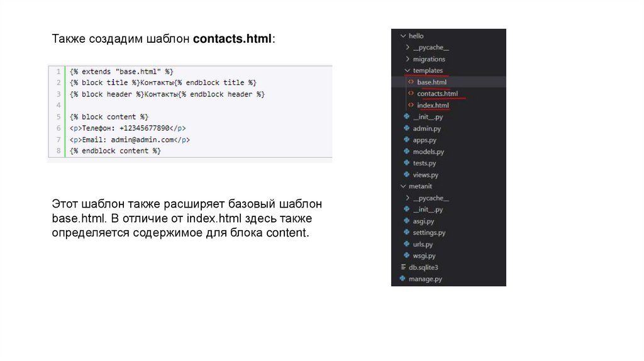Viewport: 644px width, 361px height.
Task: Open wsgi.py in the explorer
Action: (424, 255)
